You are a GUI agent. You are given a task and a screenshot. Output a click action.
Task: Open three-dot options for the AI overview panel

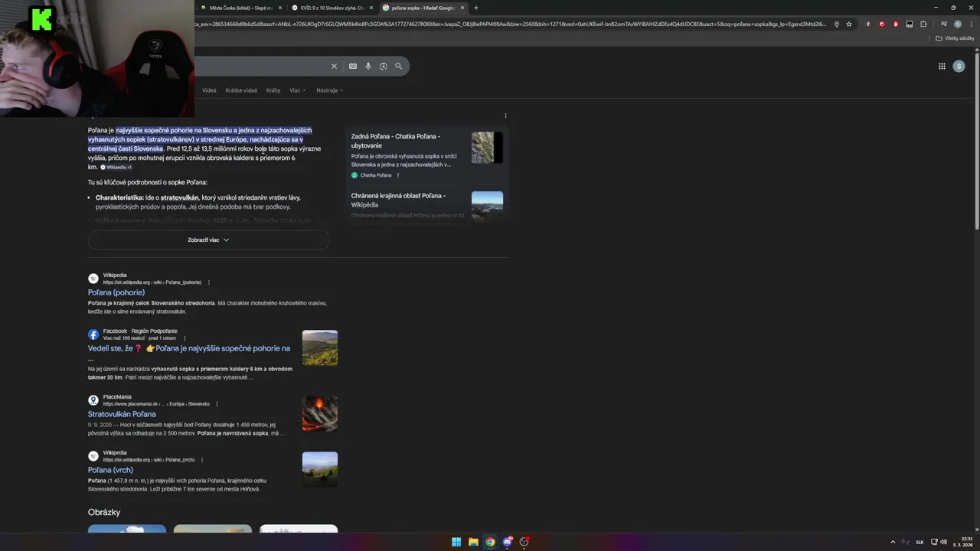tap(505, 116)
